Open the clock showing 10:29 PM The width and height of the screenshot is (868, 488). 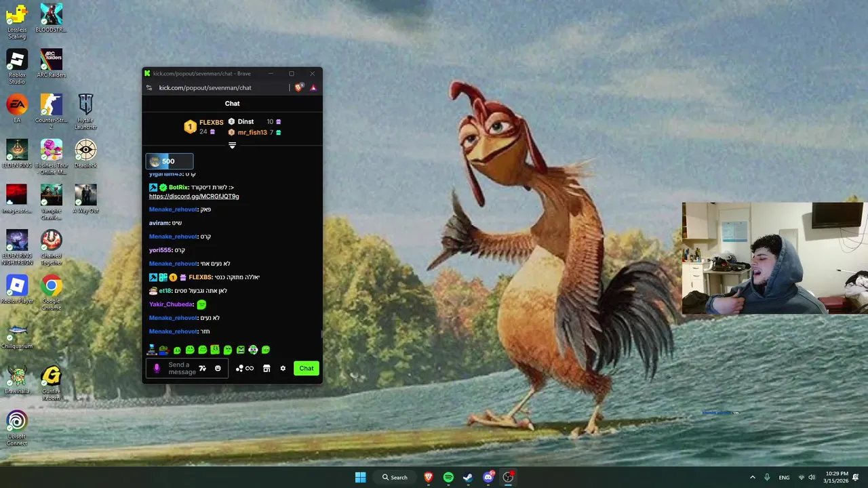tap(837, 477)
